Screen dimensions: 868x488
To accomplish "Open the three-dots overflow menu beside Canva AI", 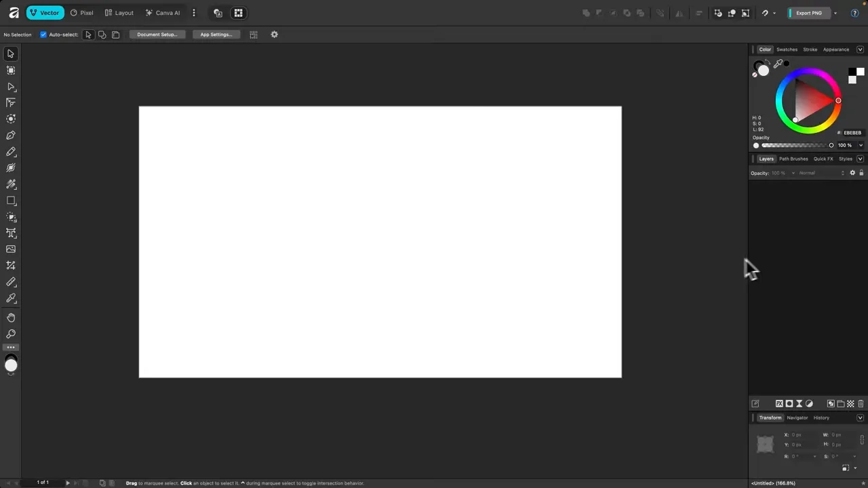I will click(x=194, y=13).
